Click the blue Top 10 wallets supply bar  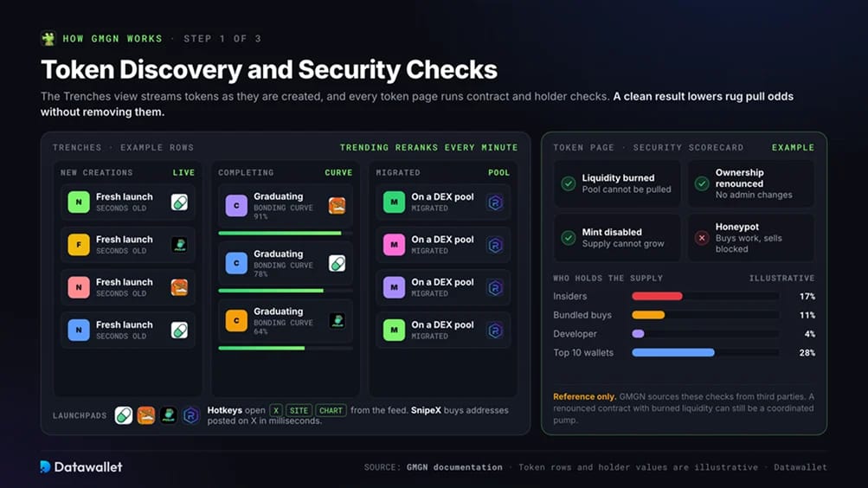pos(673,352)
